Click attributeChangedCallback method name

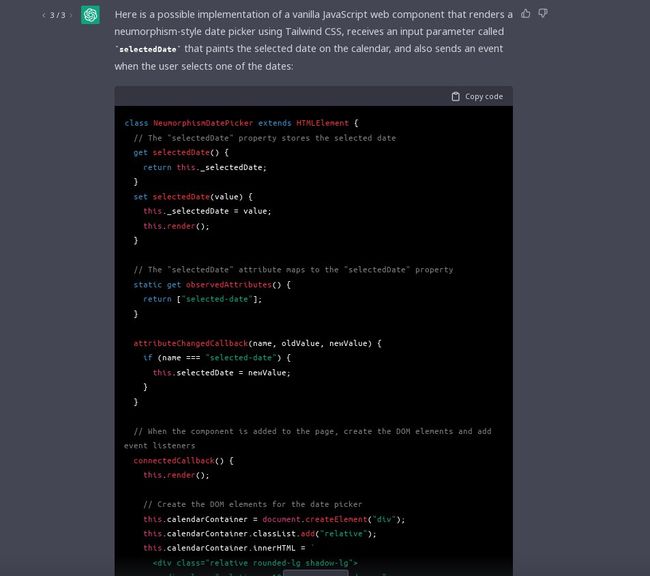189,343
